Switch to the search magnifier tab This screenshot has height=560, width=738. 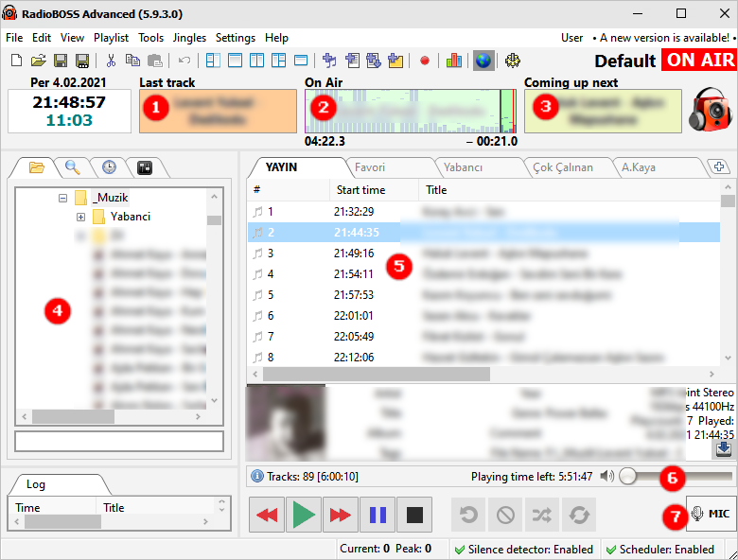pos(73,167)
